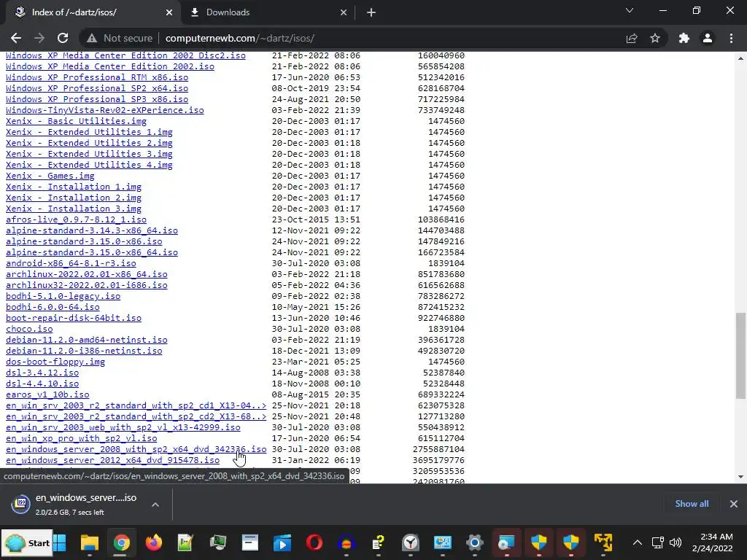Click the address bar URL
Screen dimensions: 747x560
click(x=239, y=38)
